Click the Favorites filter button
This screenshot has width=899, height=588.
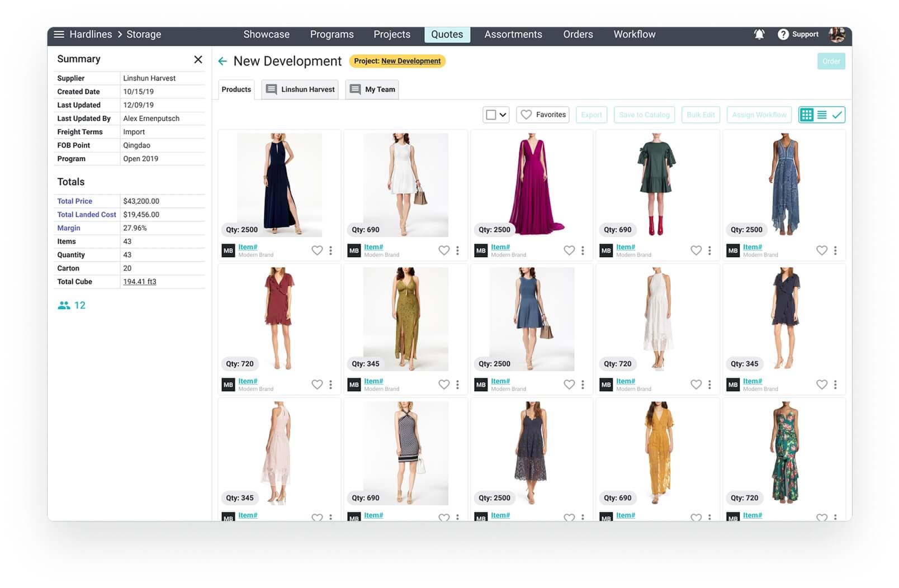[543, 115]
